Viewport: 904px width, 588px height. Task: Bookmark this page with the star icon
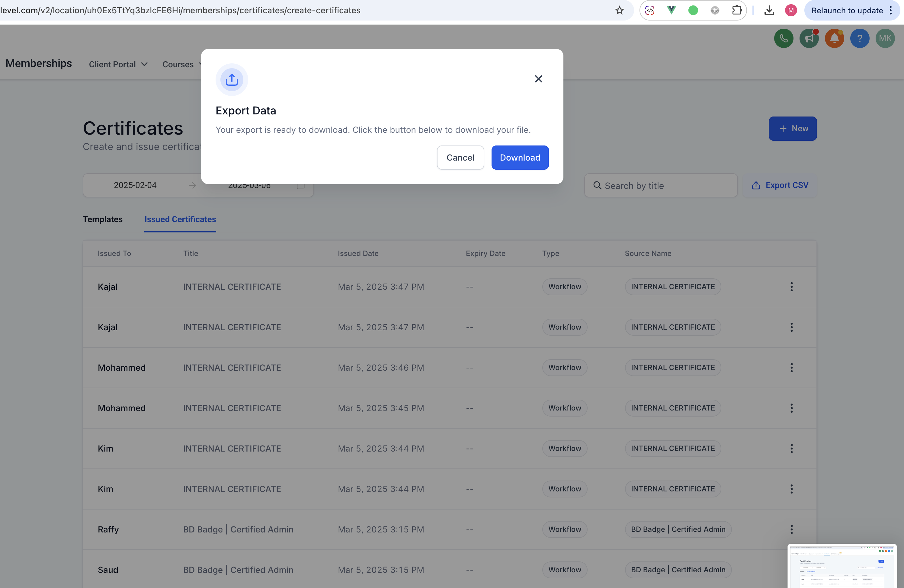tap(619, 10)
